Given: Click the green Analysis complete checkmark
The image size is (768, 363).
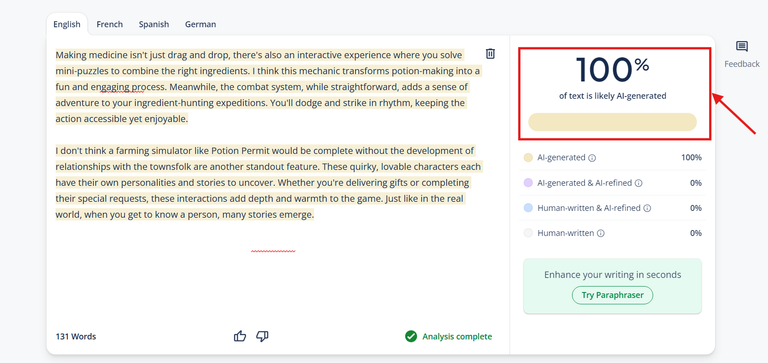Looking at the screenshot, I should tap(410, 337).
